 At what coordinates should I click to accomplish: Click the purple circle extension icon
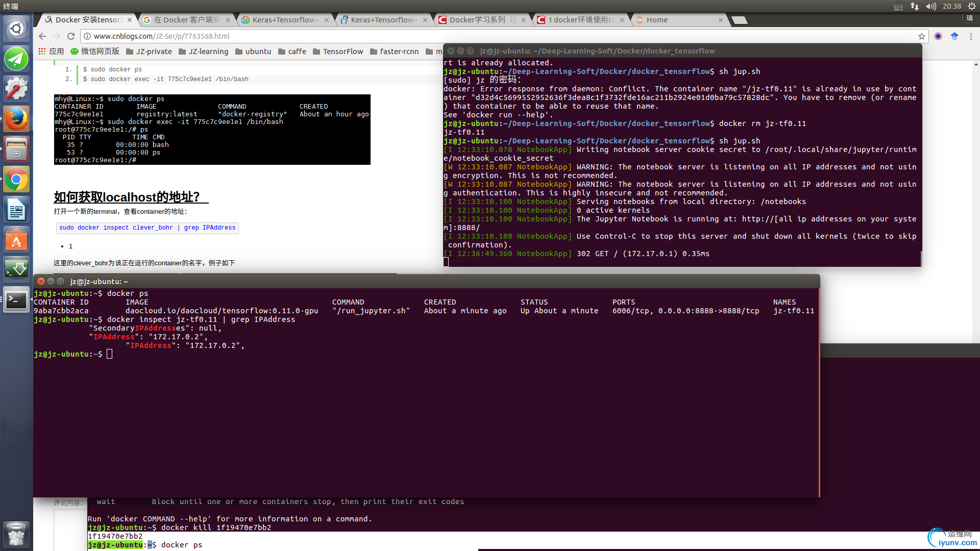point(938,36)
